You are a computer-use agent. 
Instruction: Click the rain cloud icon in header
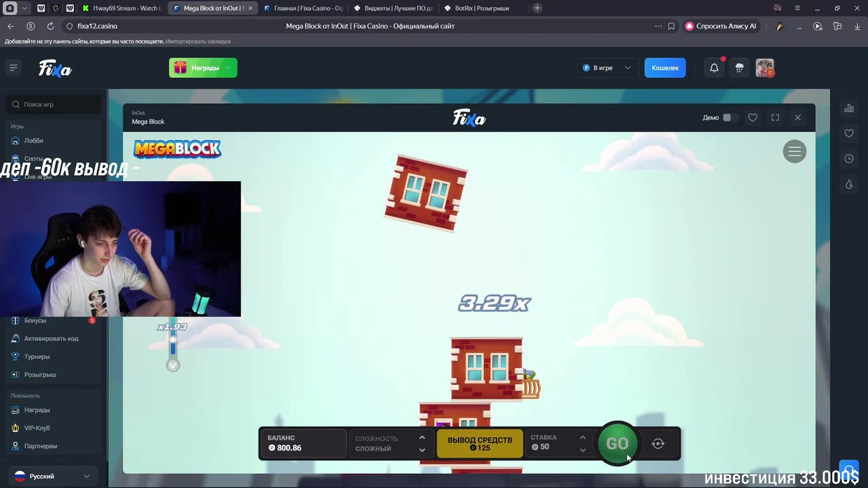pos(739,68)
